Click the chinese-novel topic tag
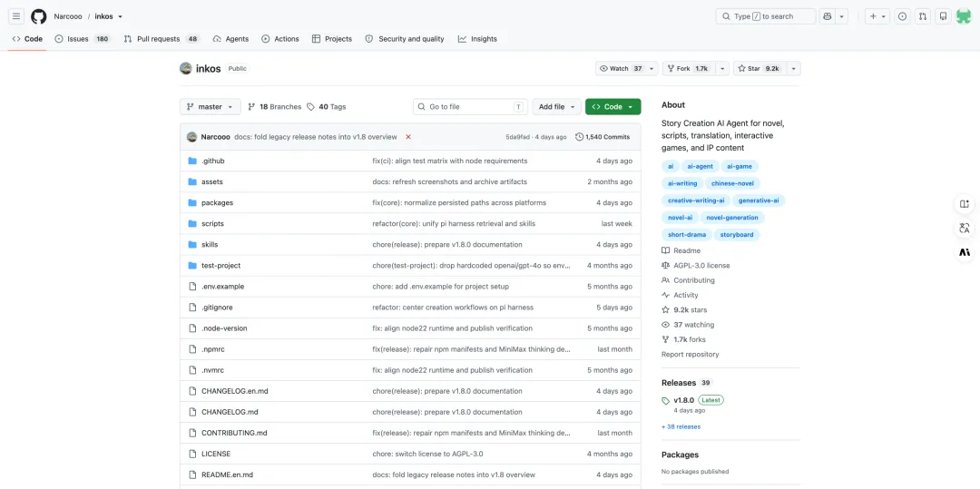This screenshot has width=980, height=489. (732, 183)
